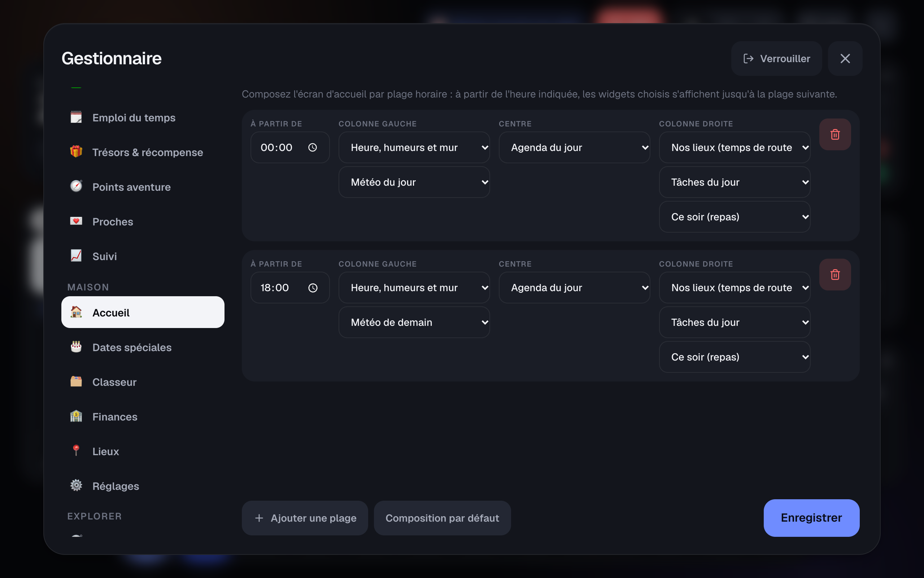Click the compass icon beside Points aventure
This screenshot has width=924, height=578.
76,186
